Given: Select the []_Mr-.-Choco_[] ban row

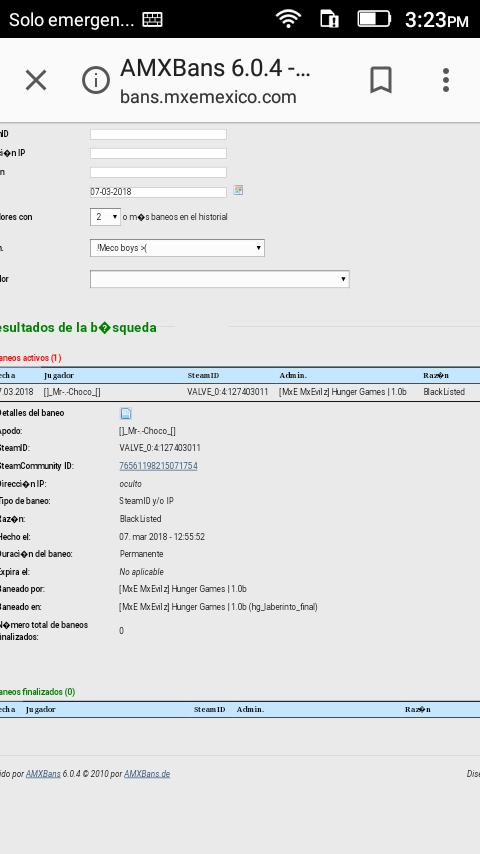Looking at the screenshot, I should click(240, 392).
